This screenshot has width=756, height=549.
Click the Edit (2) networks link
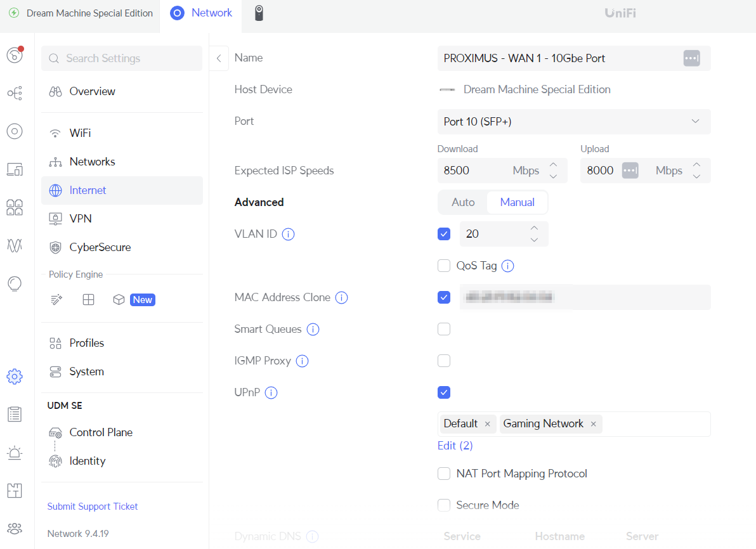(x=455, y=446)
